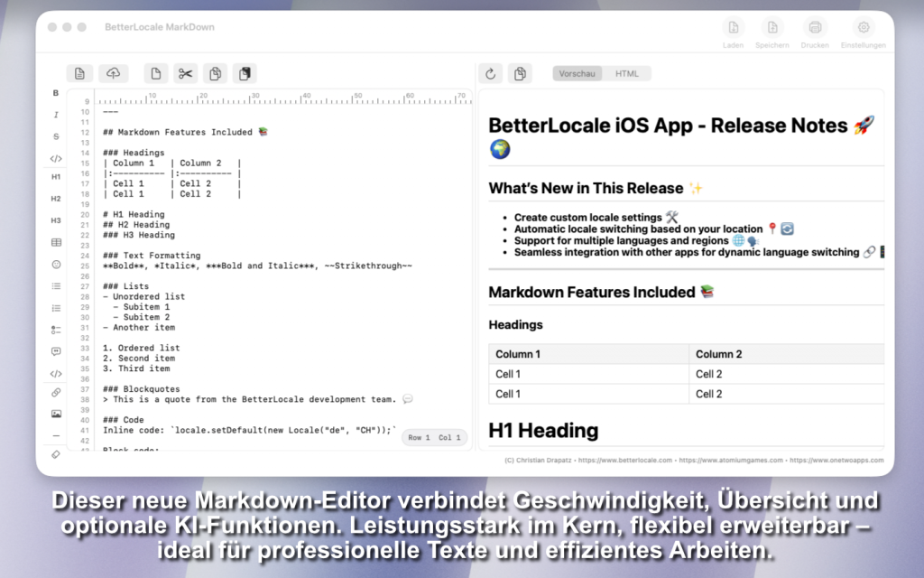Viewport: 924px width, 578px height.
Task: Insert an image using the picture icon
Action: [56, 414]
